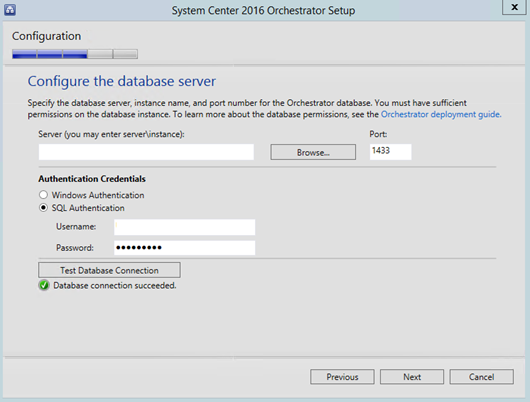This screenshot has height=402, width=530.
Task: Click the 'Authentication Credentials' label
Action: [x=92, y=179]
